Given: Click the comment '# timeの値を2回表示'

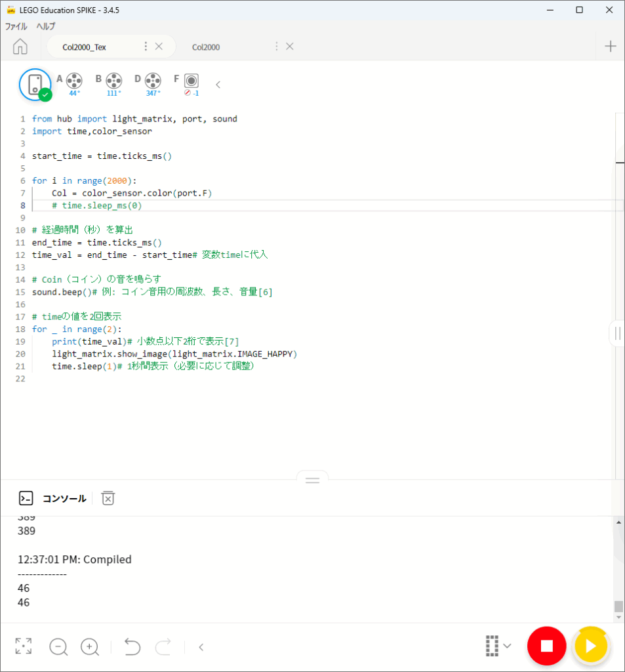Looking at the screenshot, I should [x=77, y=317].
